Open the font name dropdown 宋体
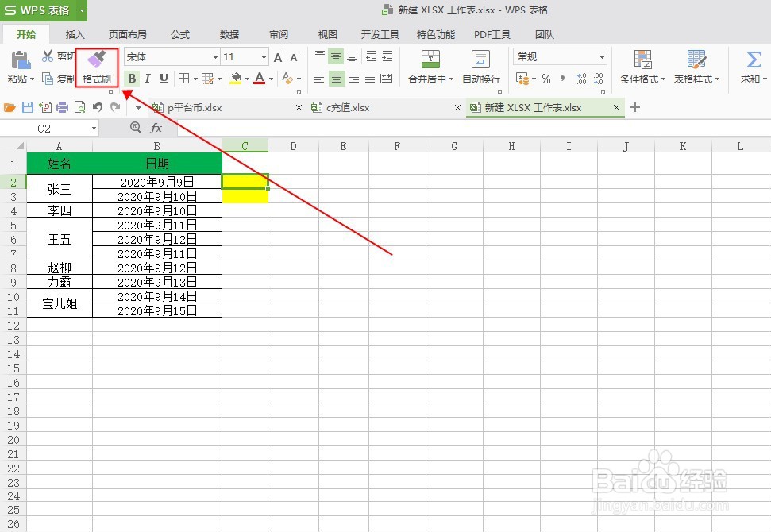The height and width of the screenshot is (532, 771). coord(215,57)
